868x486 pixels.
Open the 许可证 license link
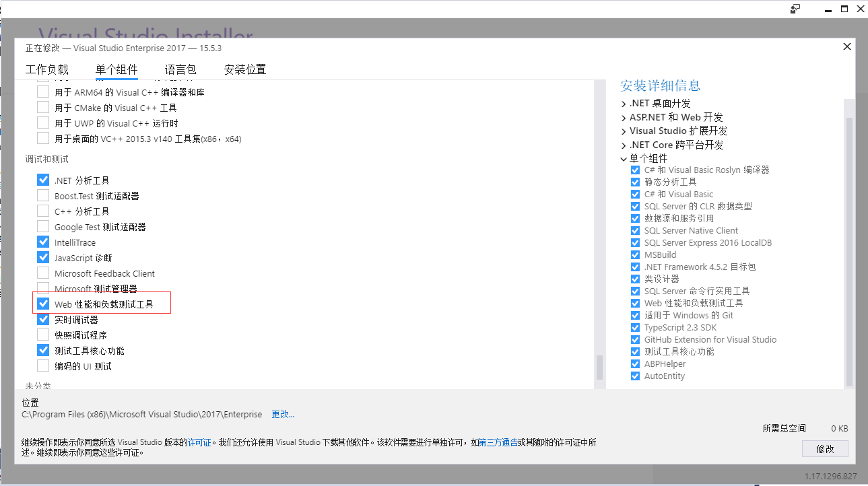tap(199, 442)
